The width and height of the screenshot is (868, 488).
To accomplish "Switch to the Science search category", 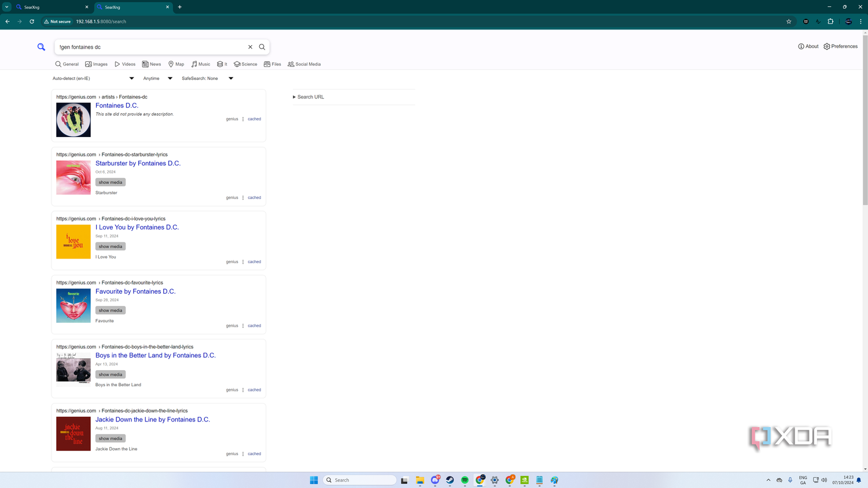I will click(245, 64).
